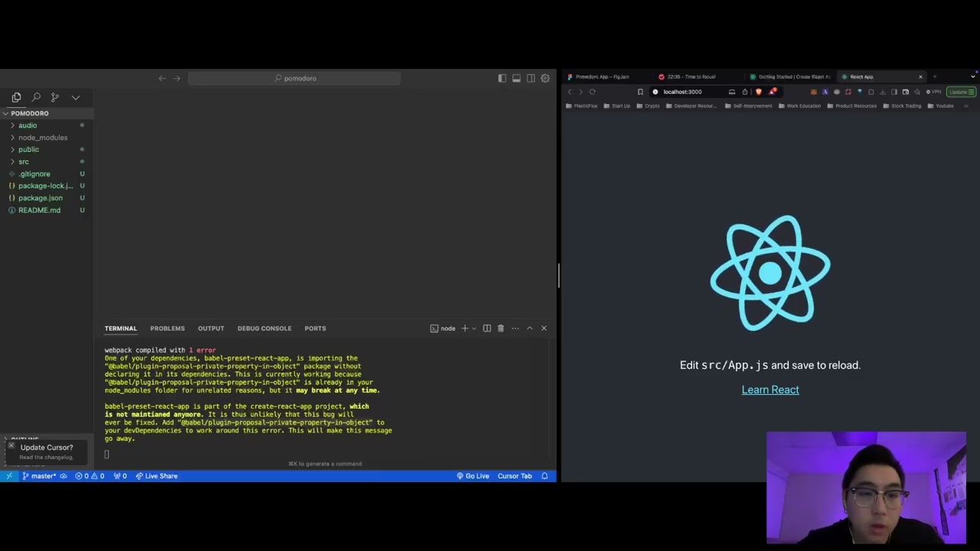Split the terminal panel
This screenshot has width=980, height=551.
(x=487, y=328)
